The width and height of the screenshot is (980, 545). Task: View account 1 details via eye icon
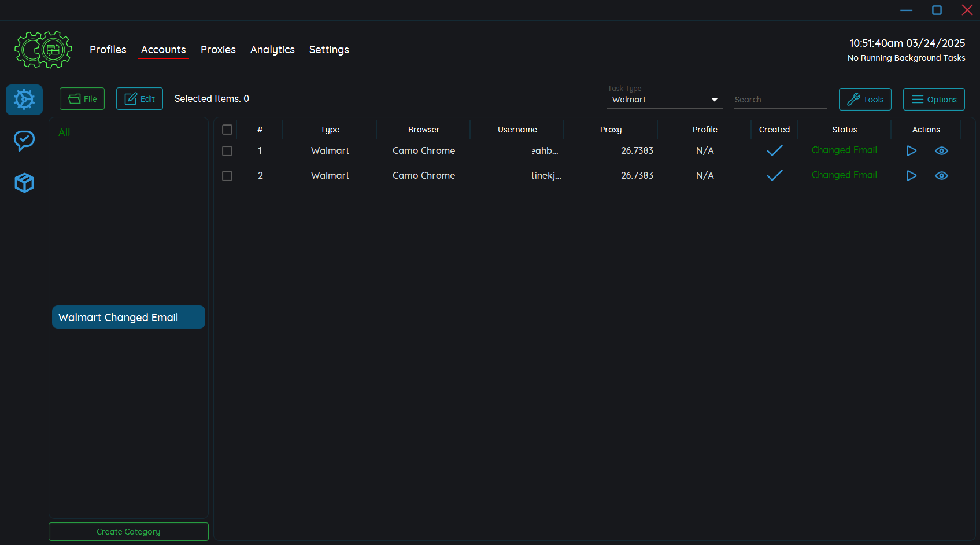pos(941,151)
